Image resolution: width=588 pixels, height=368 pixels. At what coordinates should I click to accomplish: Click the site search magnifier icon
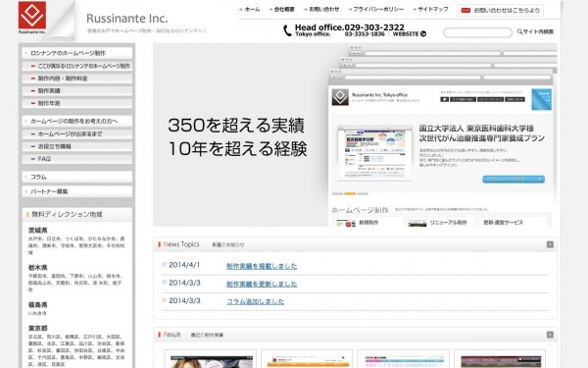519,31
